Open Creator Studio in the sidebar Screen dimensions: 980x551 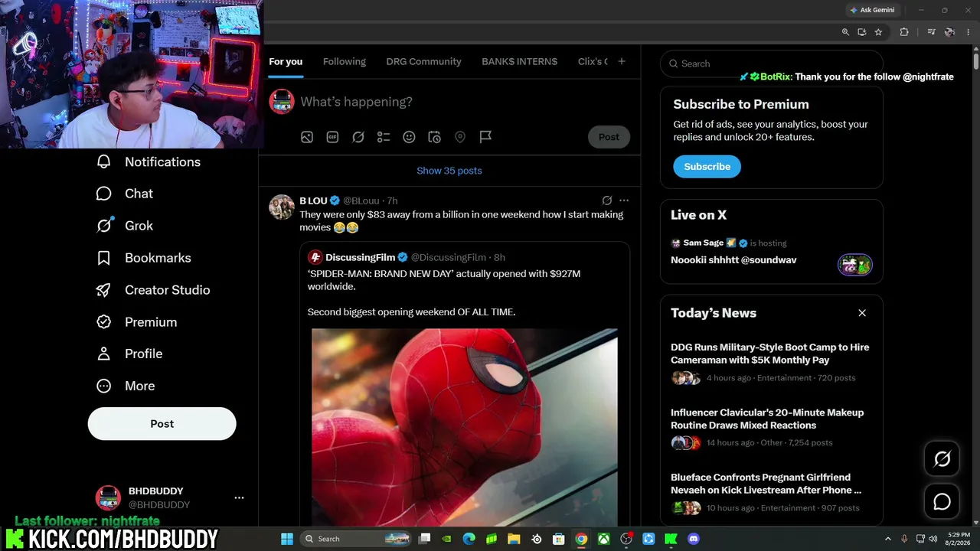[152, 290]
